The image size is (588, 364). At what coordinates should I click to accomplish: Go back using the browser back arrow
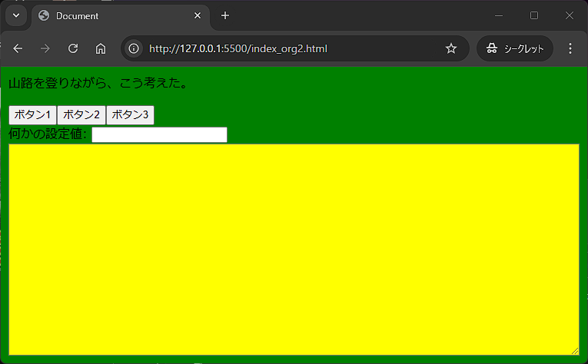tap(18, 48)
